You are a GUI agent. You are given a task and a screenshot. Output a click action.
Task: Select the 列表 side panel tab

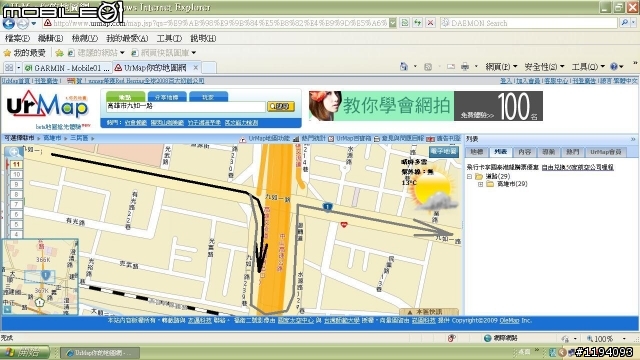click(500, 152)
